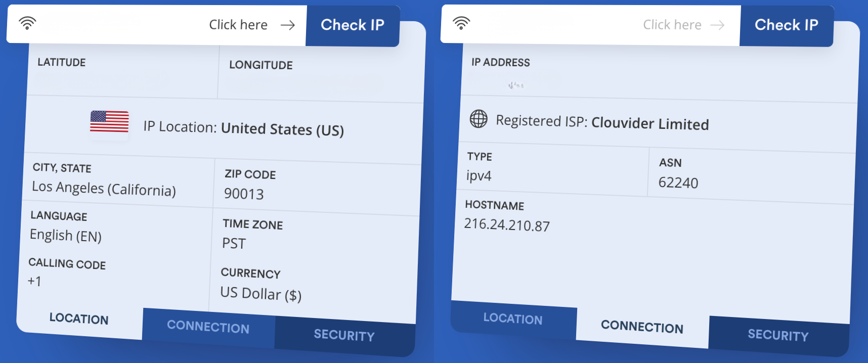Click the globe icon next to Registered ISP
The height and width of the screenshot is (363, 868).
pos(479,119)
